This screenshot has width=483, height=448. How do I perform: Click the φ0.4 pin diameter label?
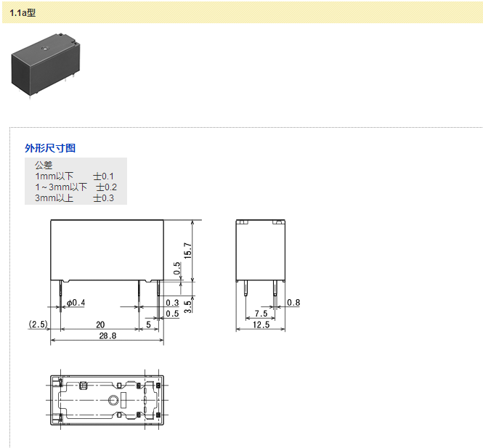[76, 303]
